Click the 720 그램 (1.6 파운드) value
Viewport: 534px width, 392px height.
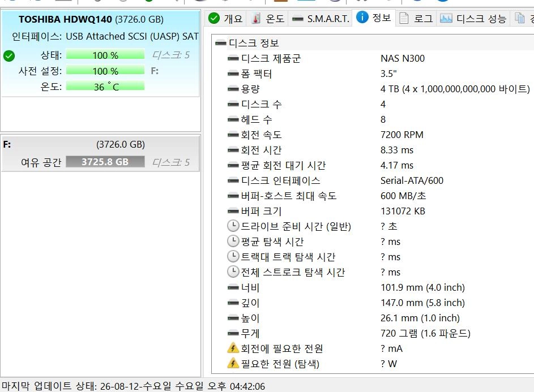click(x=425, y=334)
